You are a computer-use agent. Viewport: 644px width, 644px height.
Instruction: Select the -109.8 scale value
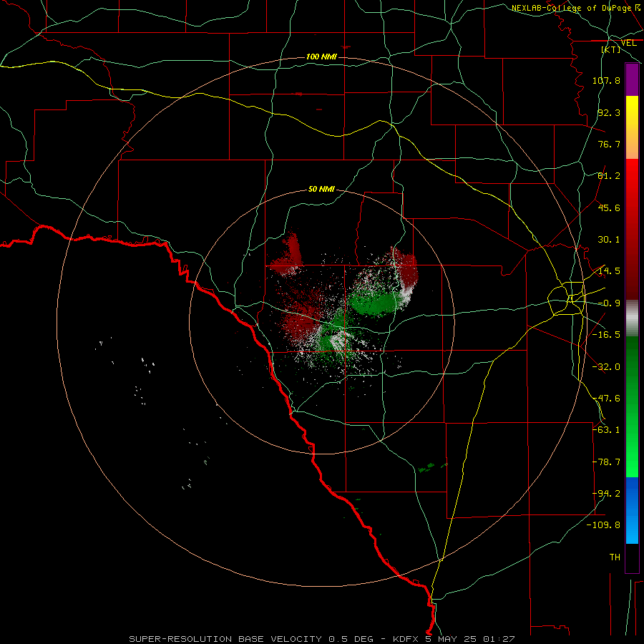[x=604, y=525]
